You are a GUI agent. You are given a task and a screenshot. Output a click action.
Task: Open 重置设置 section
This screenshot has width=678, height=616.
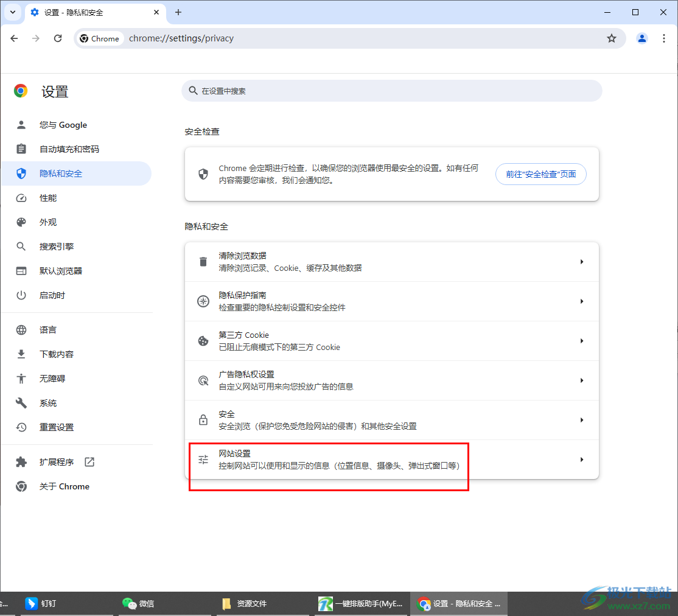pyautogui.click(x=76, y=427)
